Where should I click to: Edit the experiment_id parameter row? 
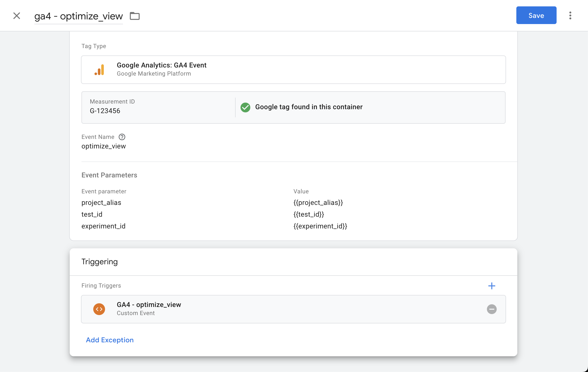pos(103,226)
